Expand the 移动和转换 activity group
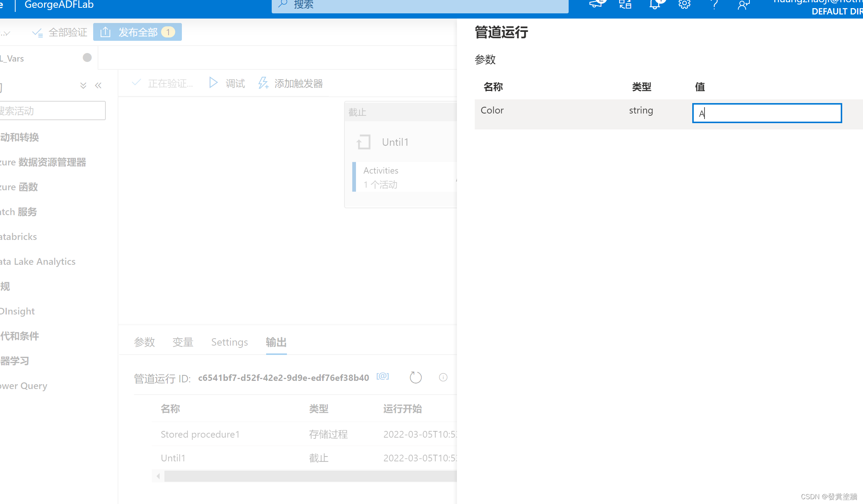Image resolution: width=863 pixels, height=504 pixels. coord(20,137)
